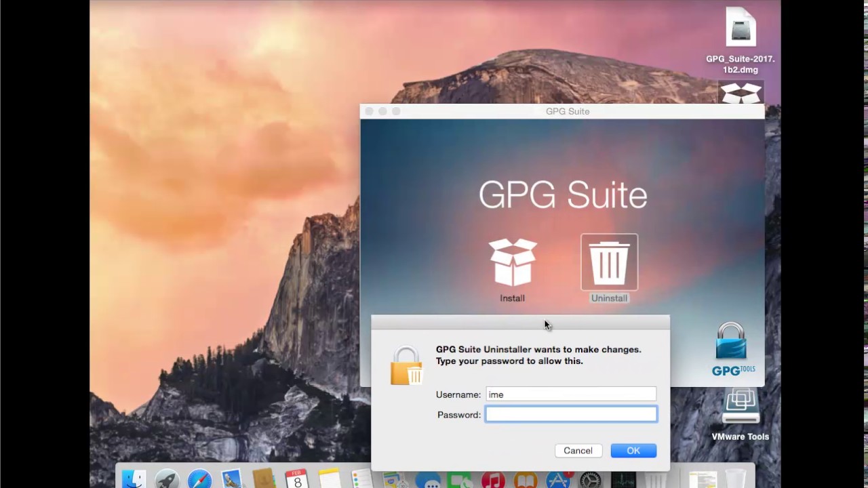The width and height of the screenshot is (868, 488).
Task: Click the Install box icon
Action: coord(513,262)
